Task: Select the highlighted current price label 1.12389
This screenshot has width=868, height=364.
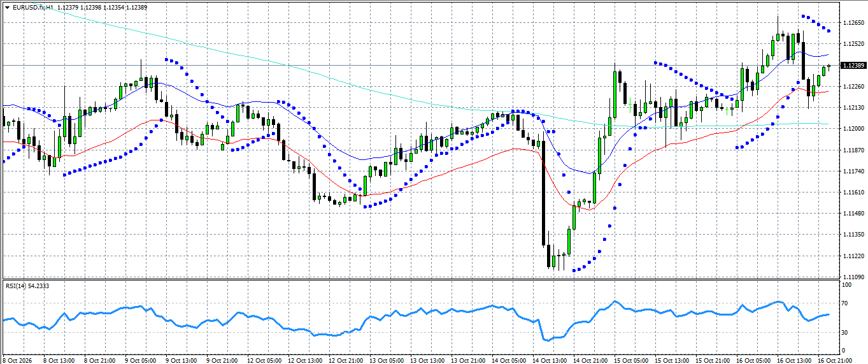Action: 853,65
